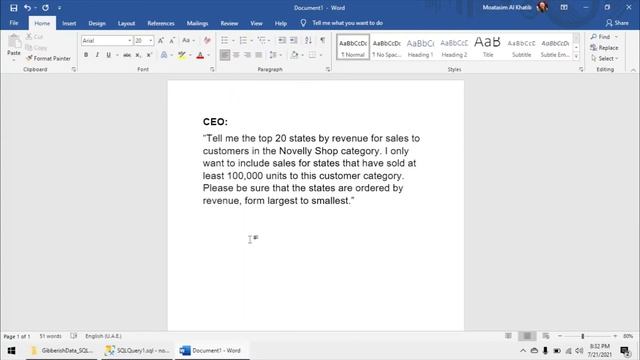Clear all formatting from selection
Image resolution: width=640 pixels, height=360 pixels.
[x=207, y=40]
